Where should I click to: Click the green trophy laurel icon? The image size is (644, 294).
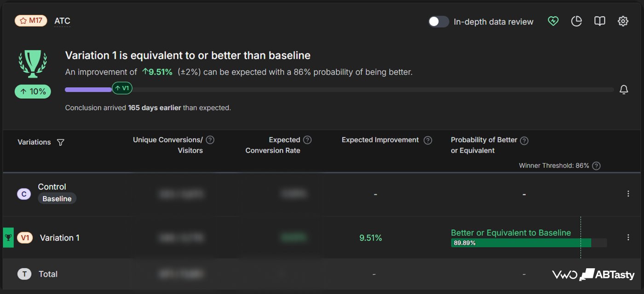tap(33, 64)
